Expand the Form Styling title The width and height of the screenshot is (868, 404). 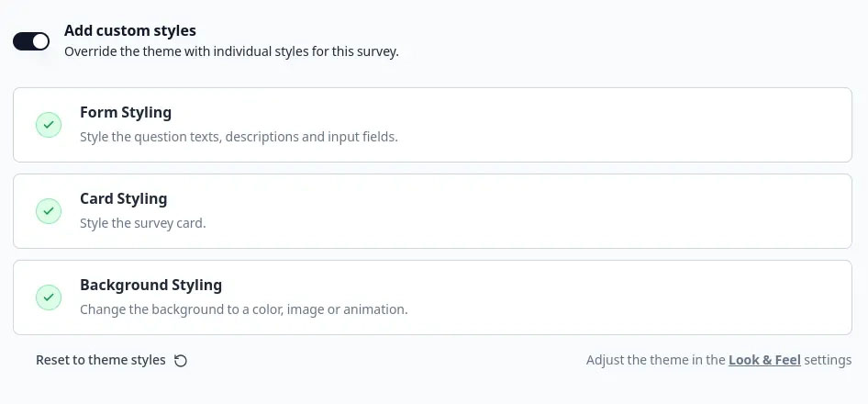126,113
